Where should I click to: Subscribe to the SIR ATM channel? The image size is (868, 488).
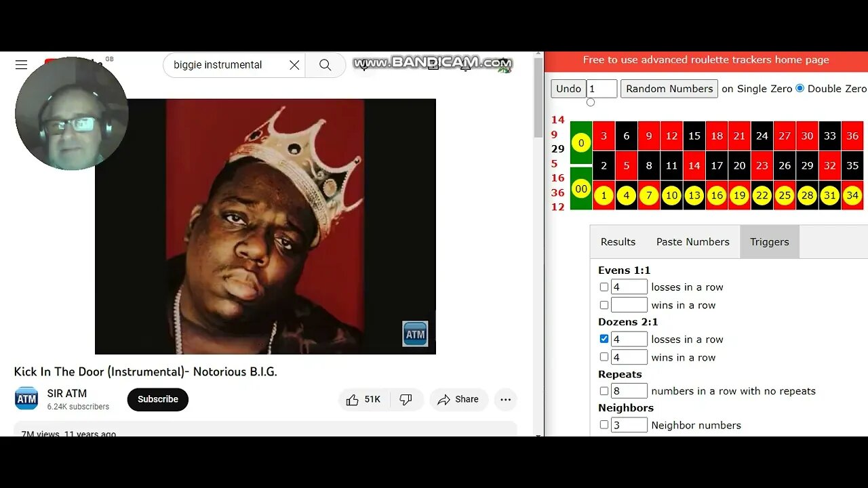tap(158, 400)
